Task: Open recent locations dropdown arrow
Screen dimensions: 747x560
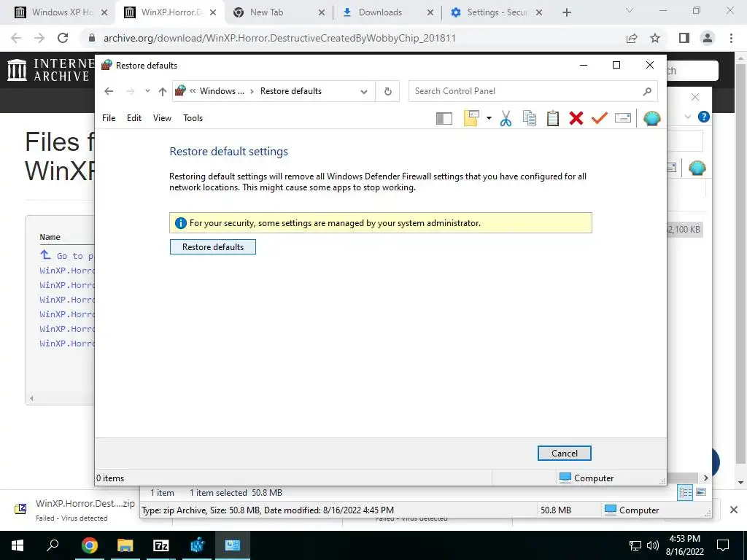Action: click(147, 91)
